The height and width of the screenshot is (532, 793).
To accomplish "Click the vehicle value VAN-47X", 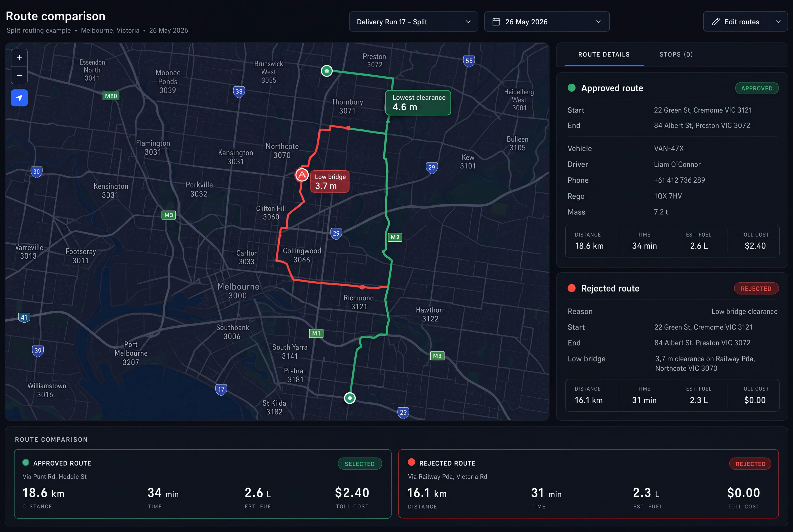I will pos(668,149).
